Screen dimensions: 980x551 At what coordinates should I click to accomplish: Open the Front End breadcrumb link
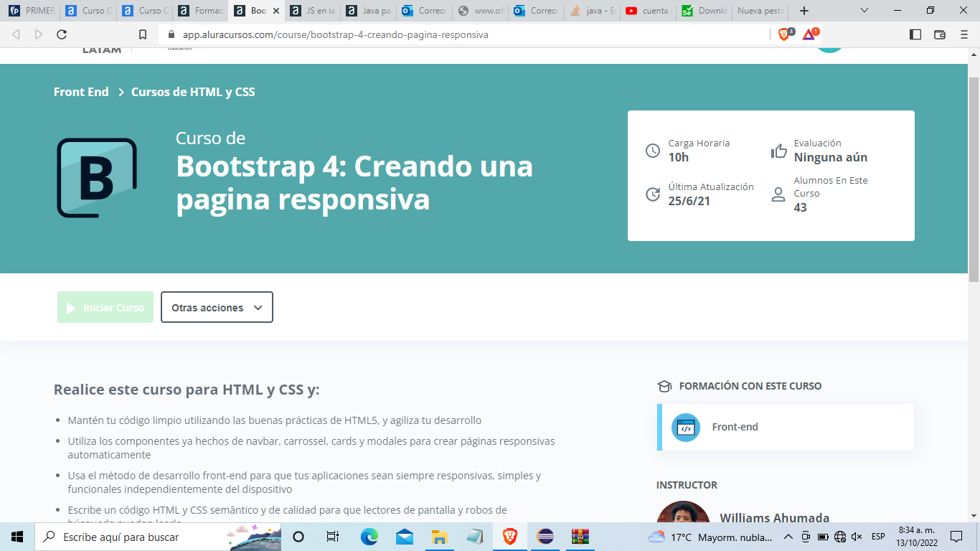click(81, 92)
